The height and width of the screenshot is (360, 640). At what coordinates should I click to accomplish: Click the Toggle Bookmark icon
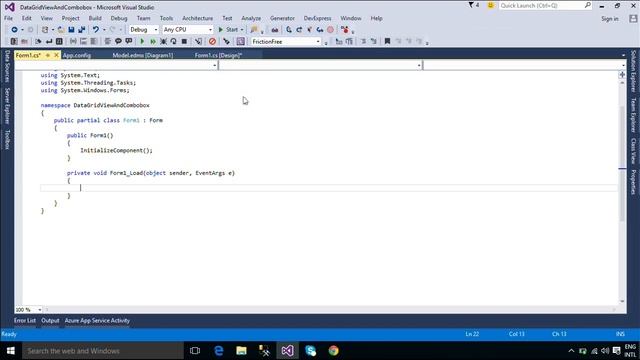coord(387,41)
